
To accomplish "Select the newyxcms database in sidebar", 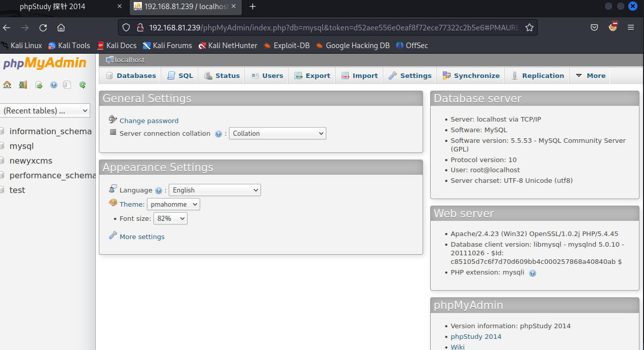I will [x=31, y=161].
